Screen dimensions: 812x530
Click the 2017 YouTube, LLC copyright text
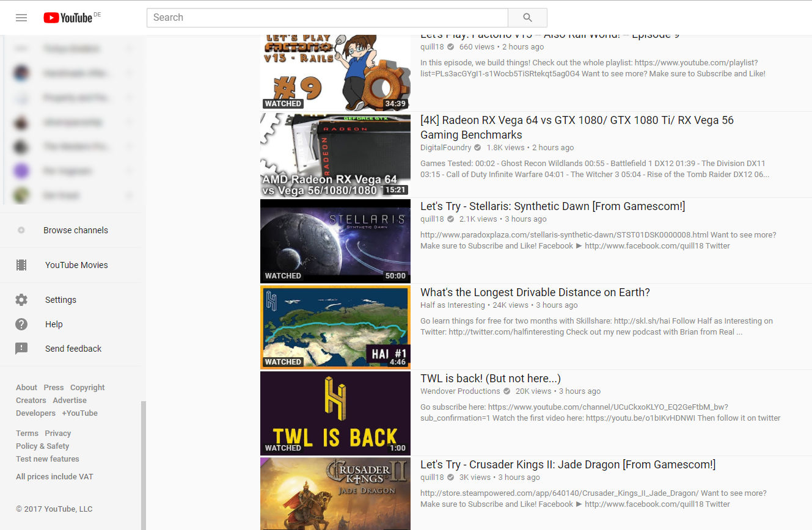pos(54,509)
